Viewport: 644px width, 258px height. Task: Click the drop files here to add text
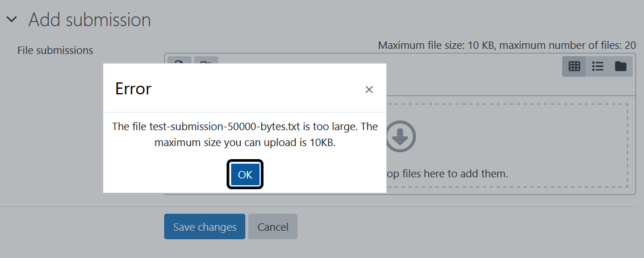(448, 174)
